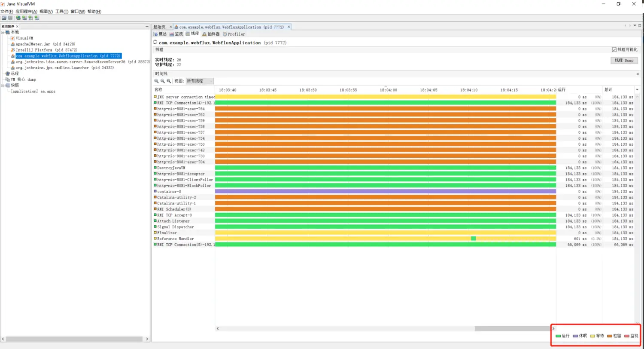Switch to the 监视 monitor tab
The width and height of the screenshot is (644, 349).
click(176, 34)
